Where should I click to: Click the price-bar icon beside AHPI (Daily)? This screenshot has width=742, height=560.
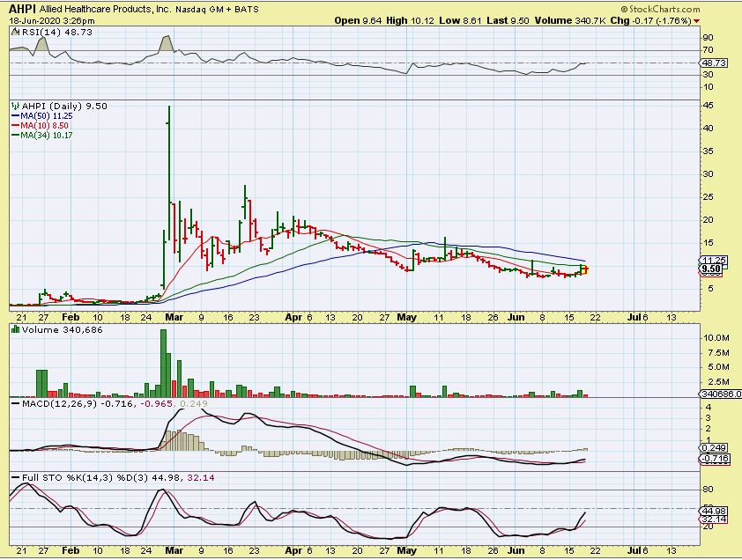pos(16,106)
